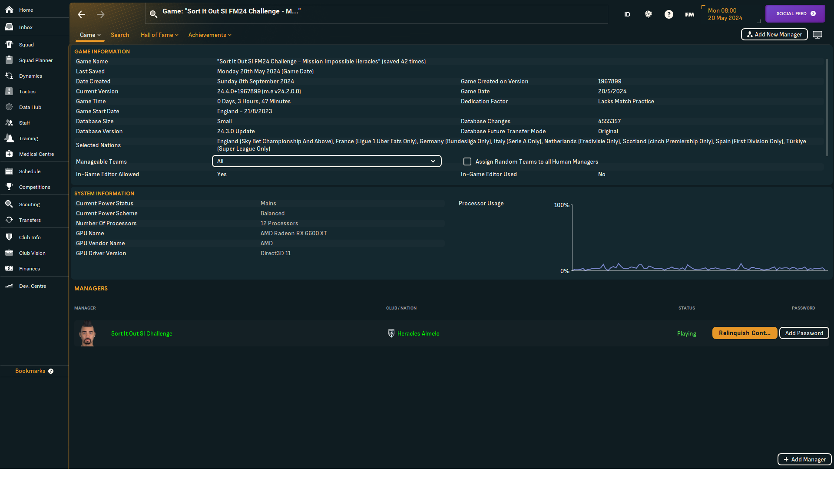Click the date and time continue area
This screenshot has height=504, width=834.
[731, 14]
